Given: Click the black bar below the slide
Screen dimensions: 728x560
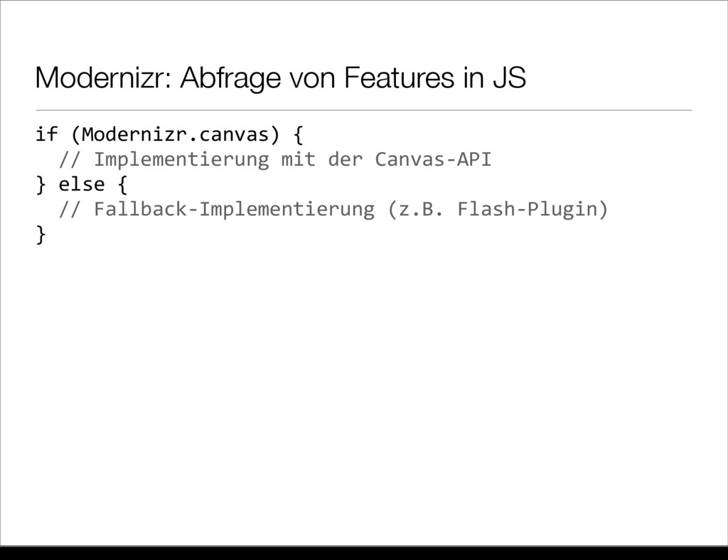Looking at the screenshot, I should tap(364, 553).
